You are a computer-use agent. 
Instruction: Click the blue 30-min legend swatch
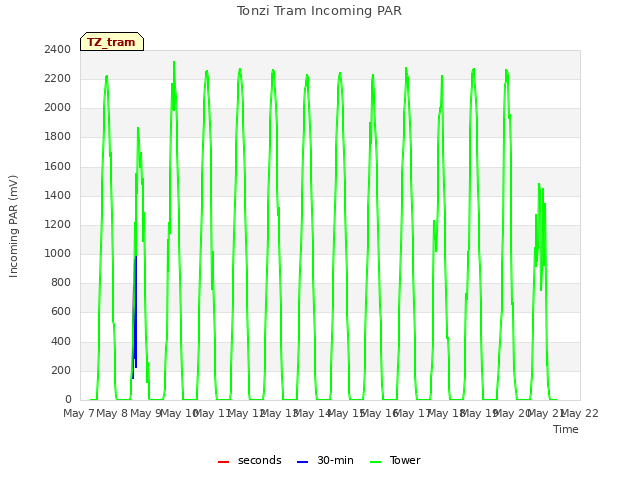pos(302,461)
